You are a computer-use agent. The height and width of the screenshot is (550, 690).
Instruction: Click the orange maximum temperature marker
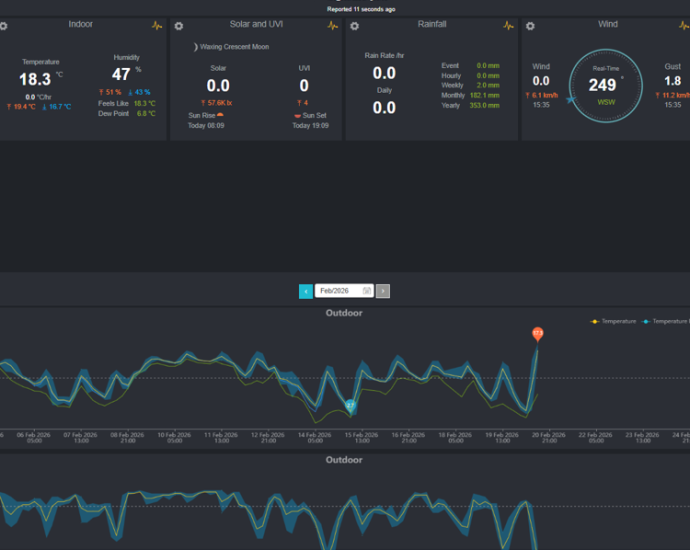[537, 333]
